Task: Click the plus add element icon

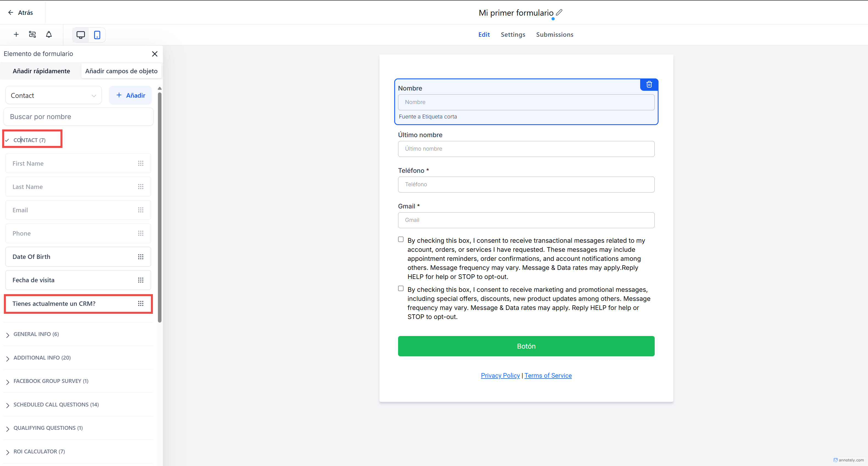Action: click(x=16, y=34)
